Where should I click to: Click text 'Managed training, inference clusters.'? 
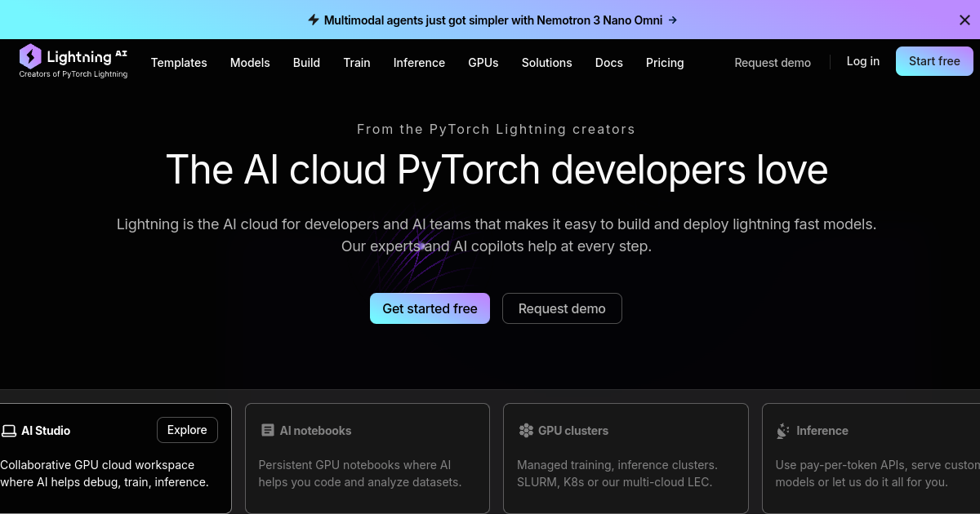point(617,465)
